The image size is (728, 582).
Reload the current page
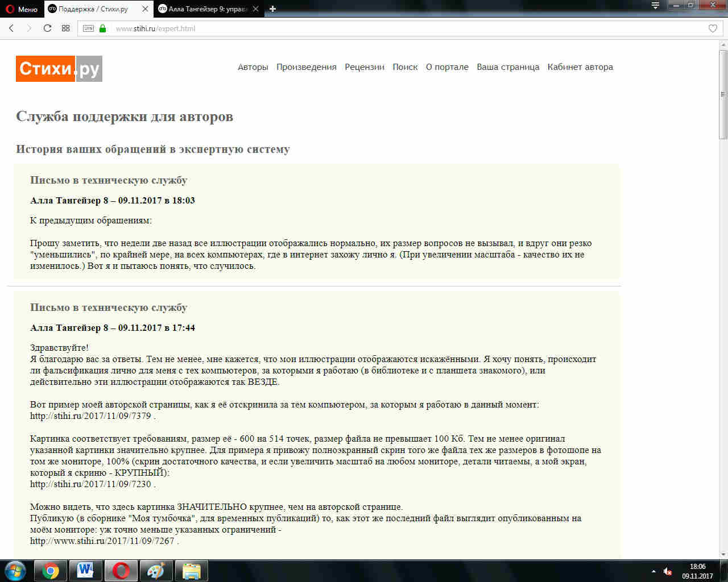tap(48, 28)
